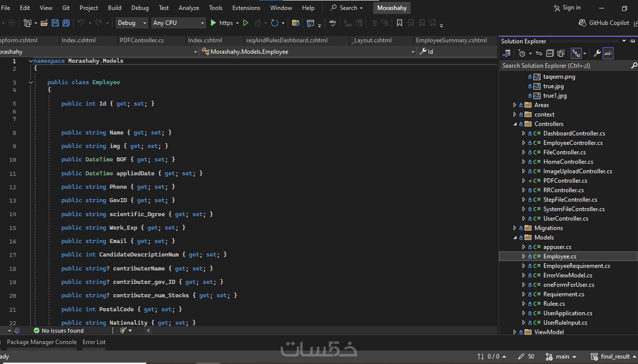Viewport: 638px width, 364px height.
Task: Click the Search Solution Explorer field
Action: 568,66
